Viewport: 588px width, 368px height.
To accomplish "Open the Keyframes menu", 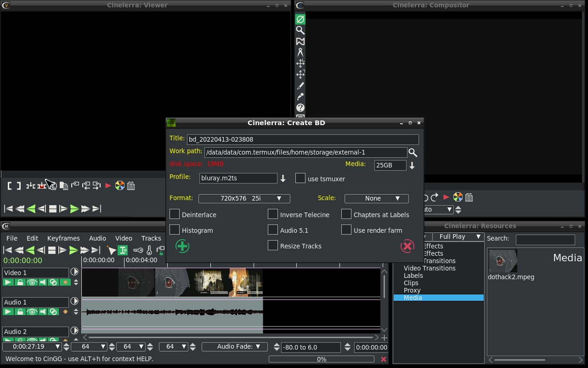I will 63,238.
